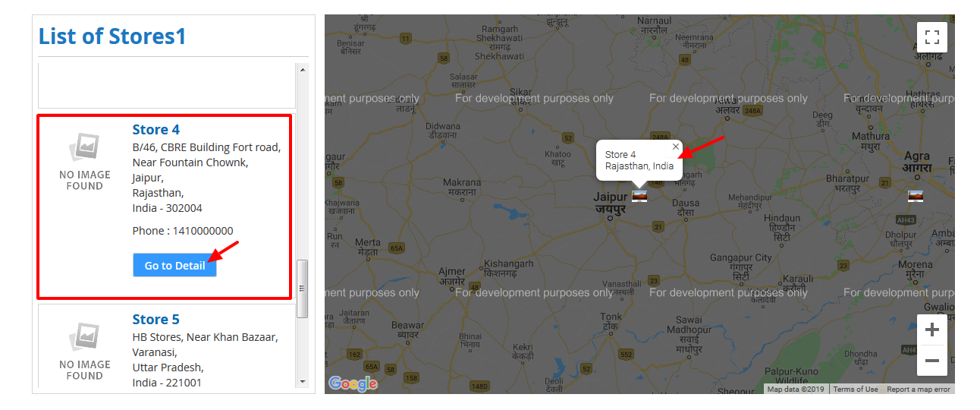The image size is (980, 410).
Task: Click the Phone : 1410000000 text
Action: tap(183, 231)
